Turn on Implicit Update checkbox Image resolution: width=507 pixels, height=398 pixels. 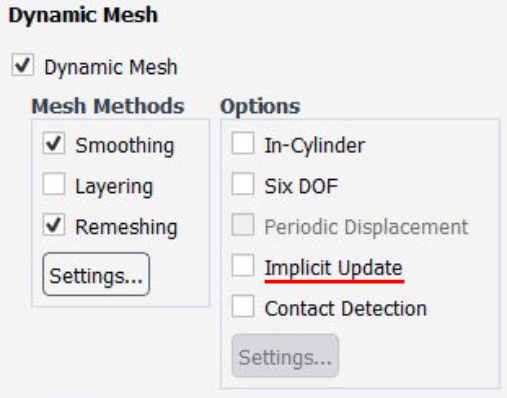coord(243,265)
